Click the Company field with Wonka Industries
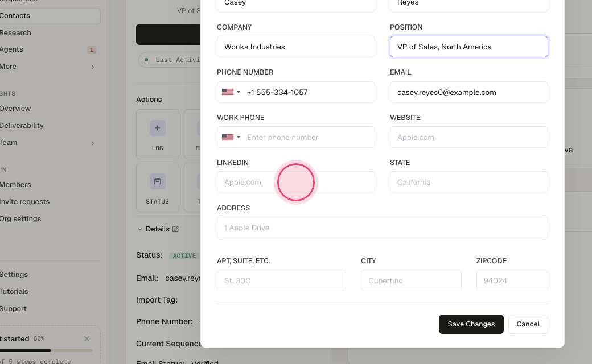The image size is (592, 364). 296,47
